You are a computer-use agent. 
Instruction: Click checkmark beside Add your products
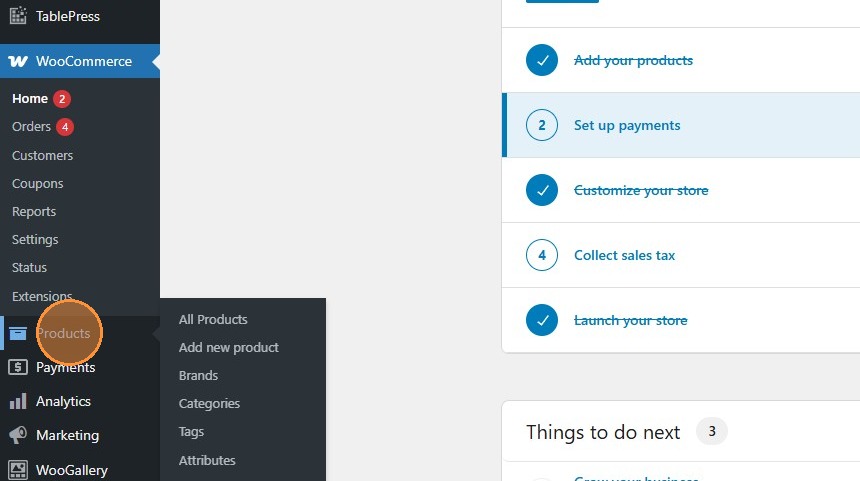click(x=542, y=60)
